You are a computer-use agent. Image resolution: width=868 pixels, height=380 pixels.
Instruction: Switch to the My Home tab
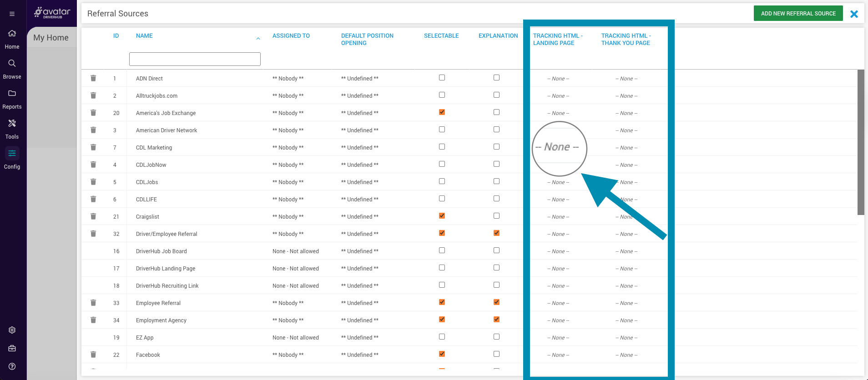pos(51,38)
